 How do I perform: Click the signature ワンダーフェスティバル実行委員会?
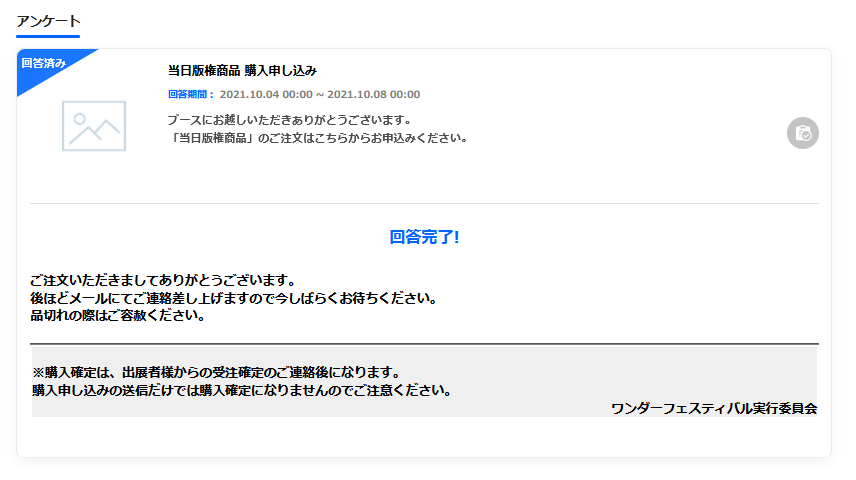714,408
